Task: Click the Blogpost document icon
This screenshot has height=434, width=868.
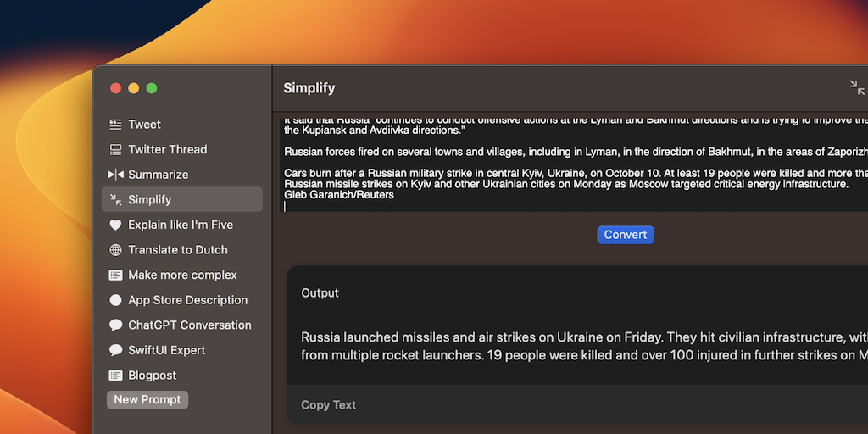Action: 115,376
